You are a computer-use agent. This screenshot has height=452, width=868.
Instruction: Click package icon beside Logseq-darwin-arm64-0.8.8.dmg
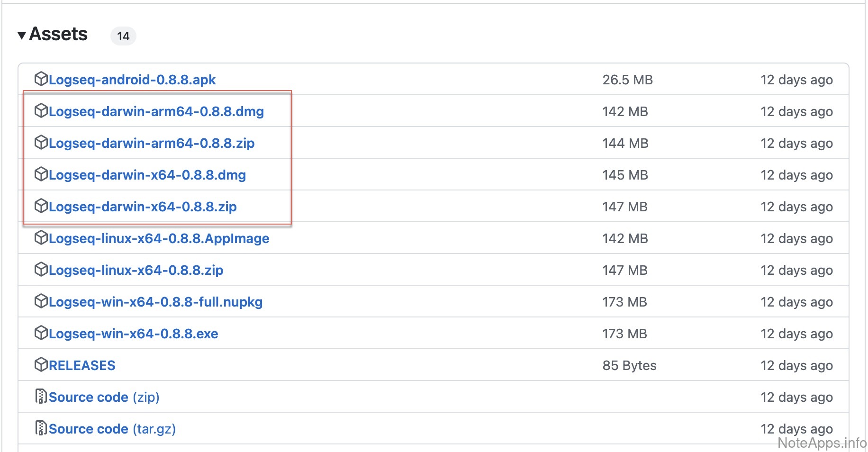[41, 110]
